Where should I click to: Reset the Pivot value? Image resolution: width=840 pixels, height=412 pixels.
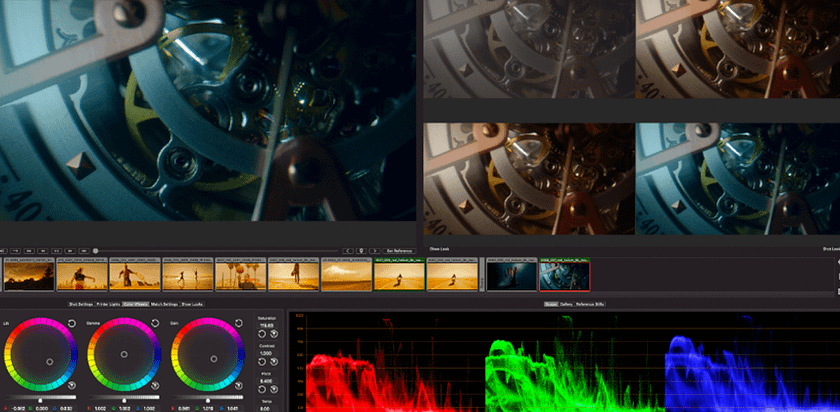[262, 390]
